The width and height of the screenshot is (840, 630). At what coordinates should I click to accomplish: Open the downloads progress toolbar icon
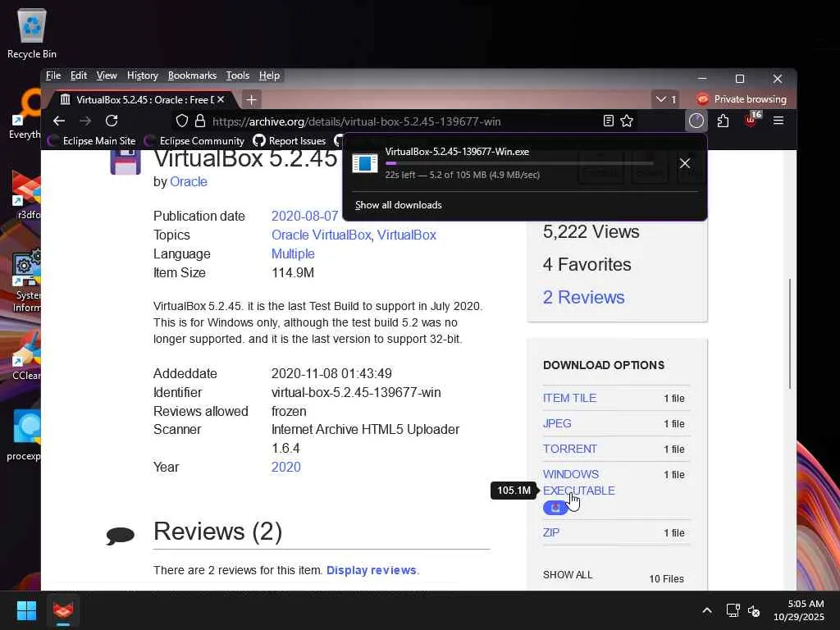[x=696, y=121]
